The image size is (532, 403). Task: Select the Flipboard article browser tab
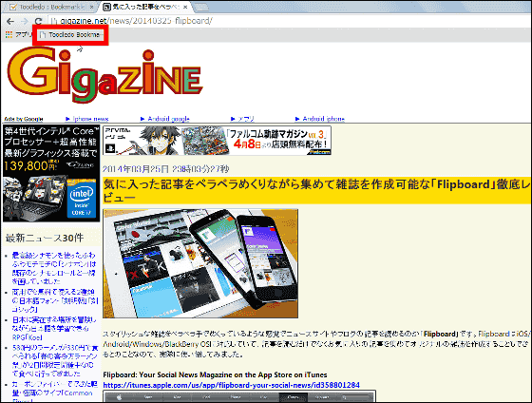click(x=145, y=7)
